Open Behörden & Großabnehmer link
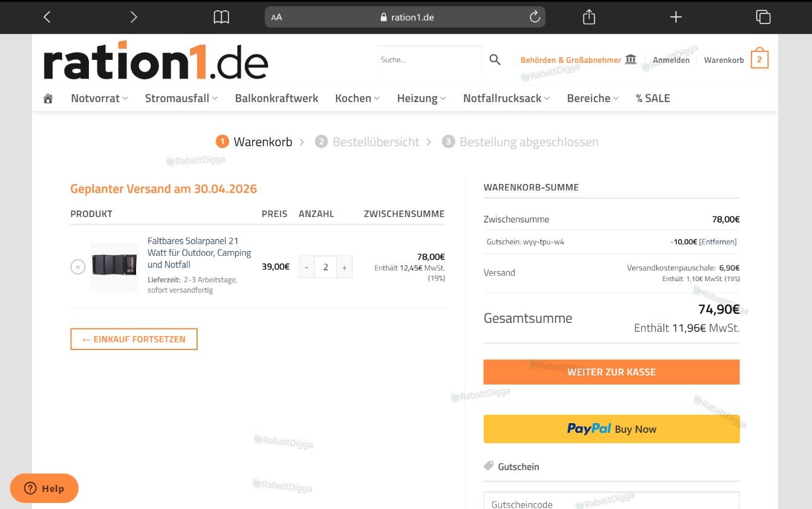 [571, 60]
